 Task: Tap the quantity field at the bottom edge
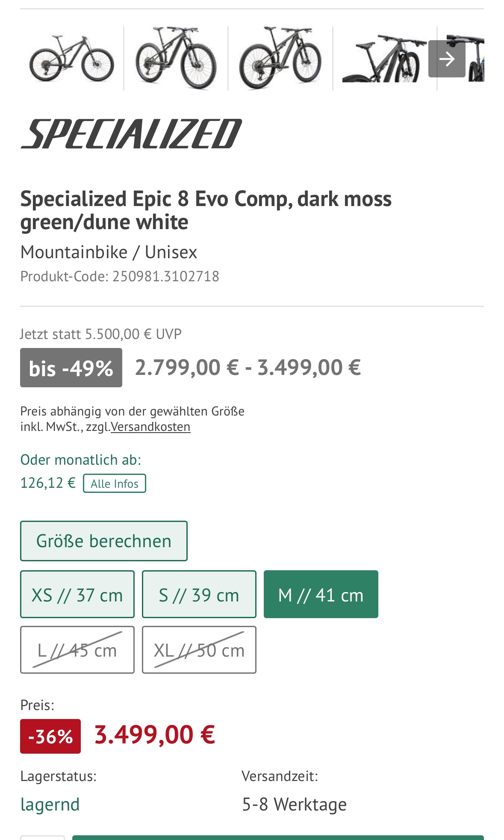(42, 838)
